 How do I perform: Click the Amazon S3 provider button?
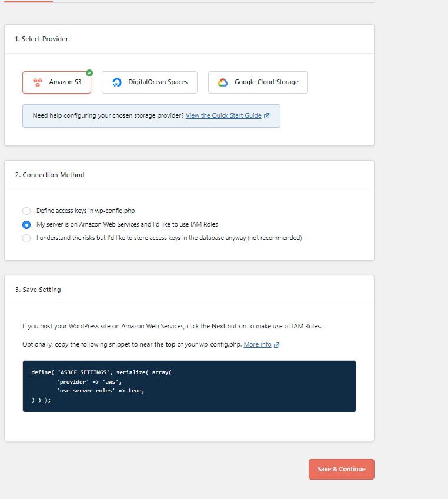pyautogui.click(x=56, y=82)
